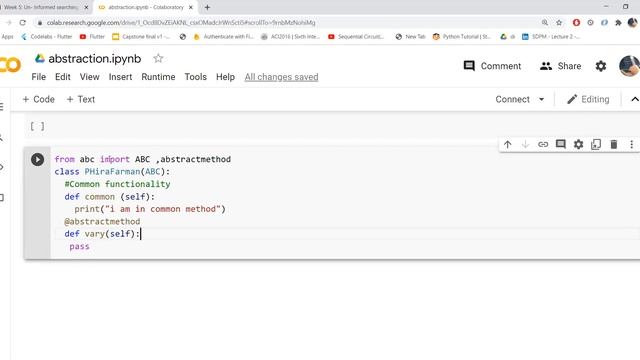The width and height of the screenshot is (640, 360).
Task: Open the Edit menu
Action: (x=62, y=77)
